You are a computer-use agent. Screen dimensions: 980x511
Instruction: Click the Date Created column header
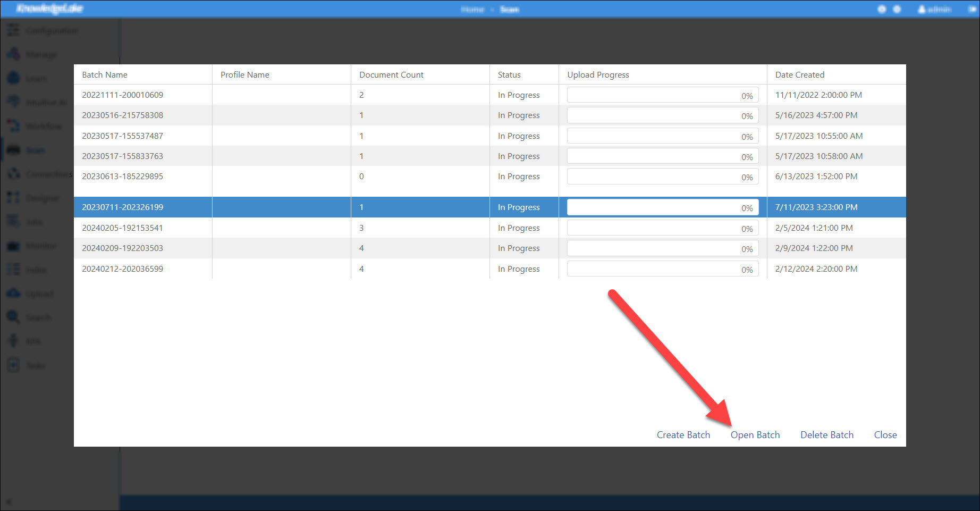point(799,75)
